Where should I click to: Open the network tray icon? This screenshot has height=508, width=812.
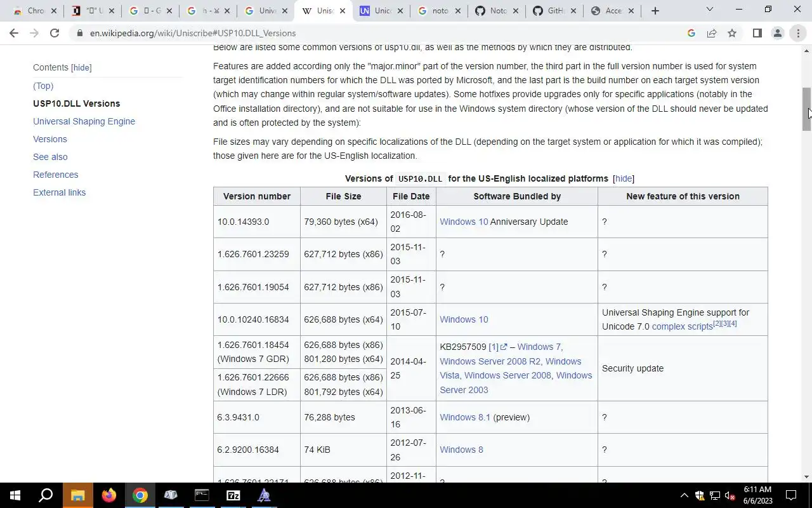click(714, 495)
